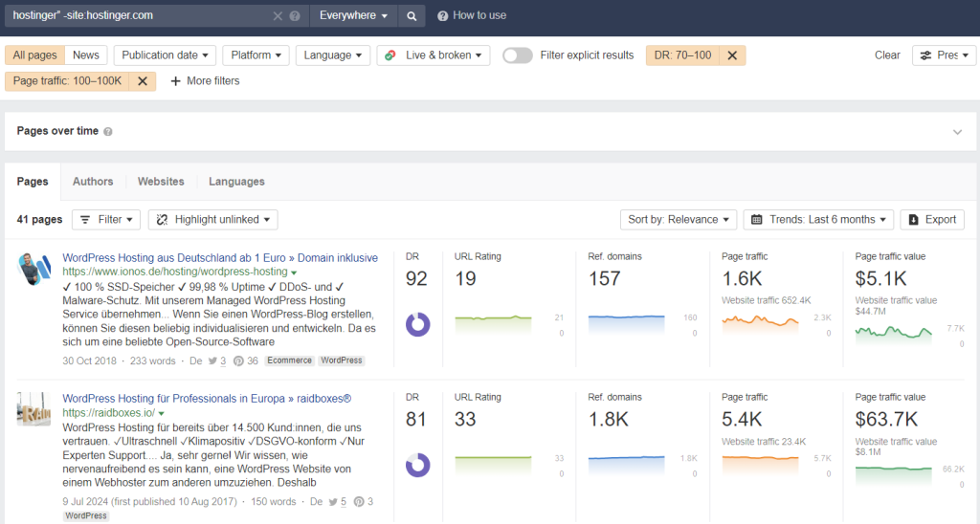
Task: Open the Publication date dropdown
Action: [165, 55]
